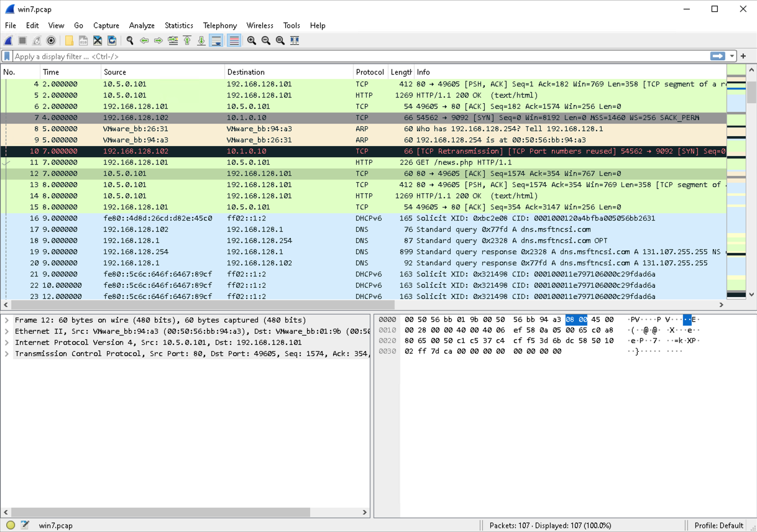Viewport: 757px width, 532px height.
Task: Click expert information yellow circle icon
Action: click(11, 525)
